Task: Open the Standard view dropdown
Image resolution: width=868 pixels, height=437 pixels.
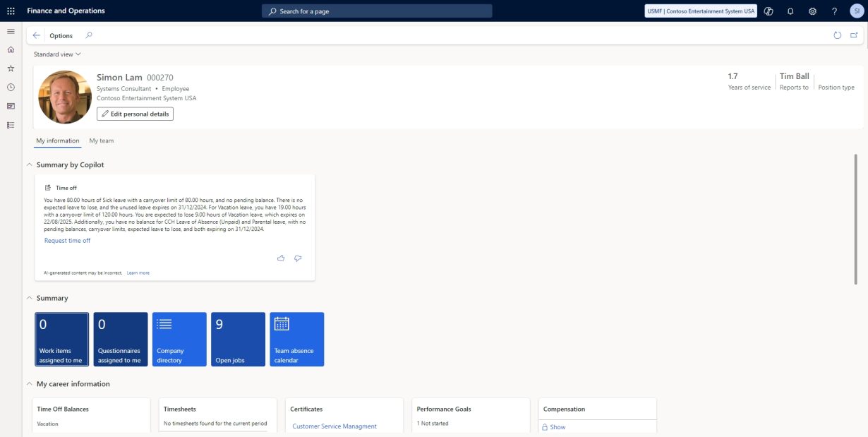Action: [56, 54]
